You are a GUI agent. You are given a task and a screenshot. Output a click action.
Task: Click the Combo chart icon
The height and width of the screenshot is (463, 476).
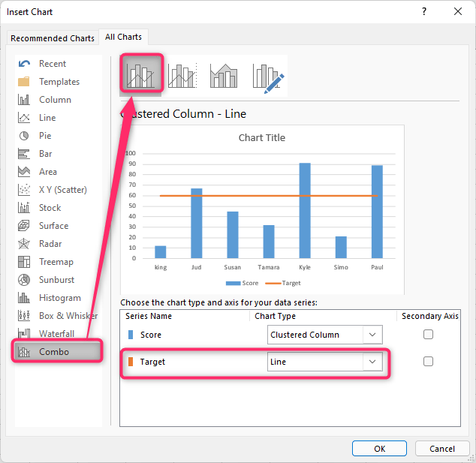pos(24,352)
